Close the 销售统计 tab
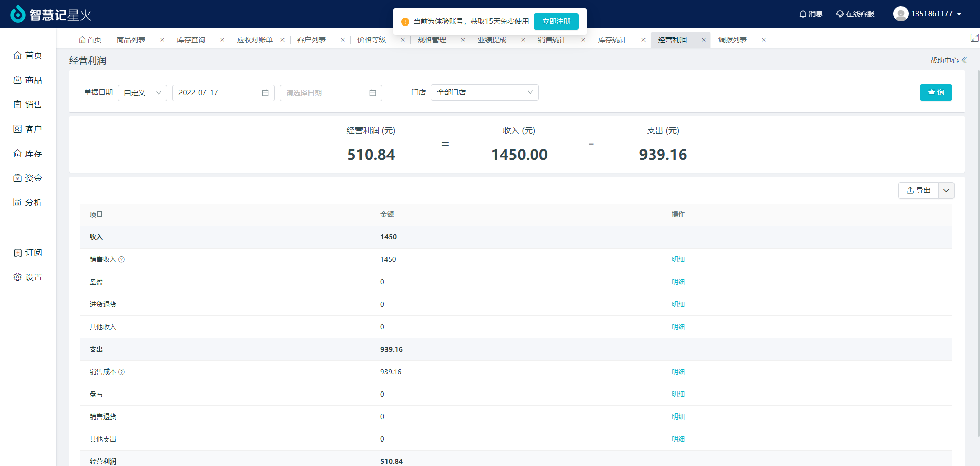Screen dimensions: 980x466 (x=583, y=40)
